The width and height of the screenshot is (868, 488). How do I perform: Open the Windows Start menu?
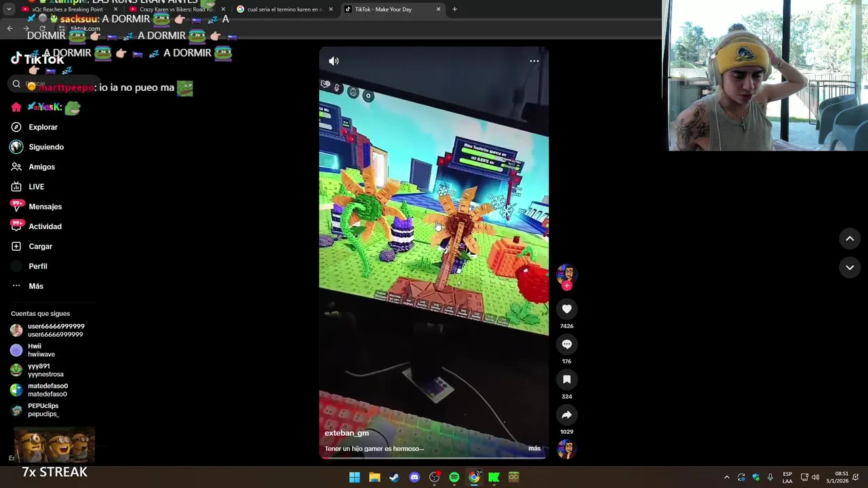pyautogui.click(x=355, y=477)
